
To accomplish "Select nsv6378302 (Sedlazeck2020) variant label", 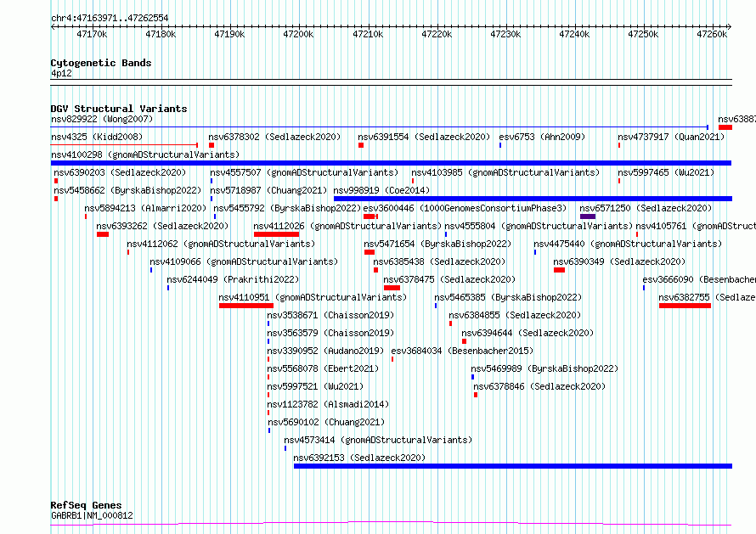I will 274,137.
